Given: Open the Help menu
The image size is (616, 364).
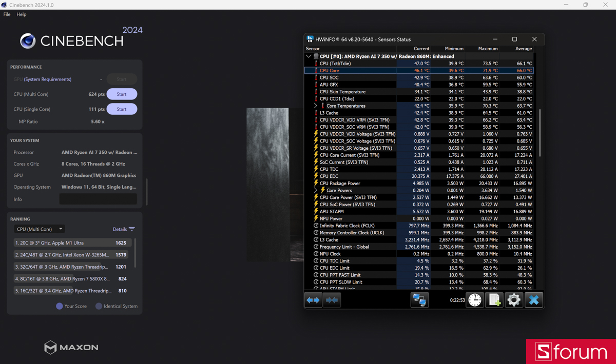Looking at the screenshot, I should [21, 14].
